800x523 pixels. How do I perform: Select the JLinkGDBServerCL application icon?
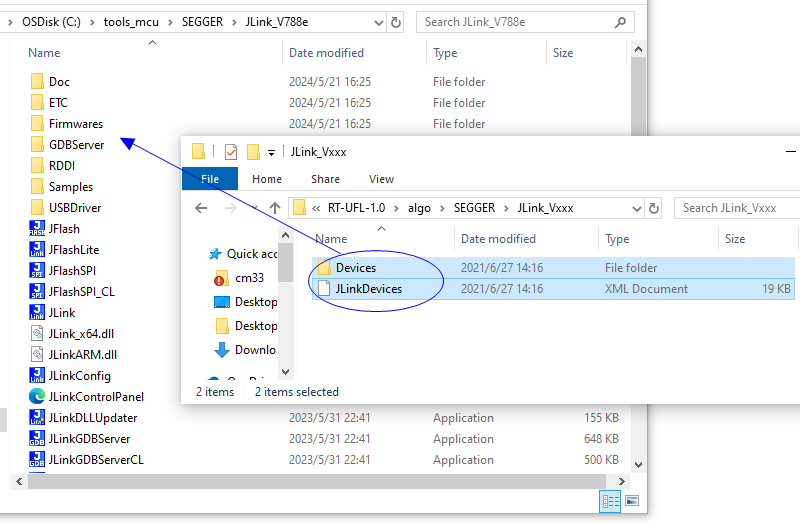pos(37,459)
